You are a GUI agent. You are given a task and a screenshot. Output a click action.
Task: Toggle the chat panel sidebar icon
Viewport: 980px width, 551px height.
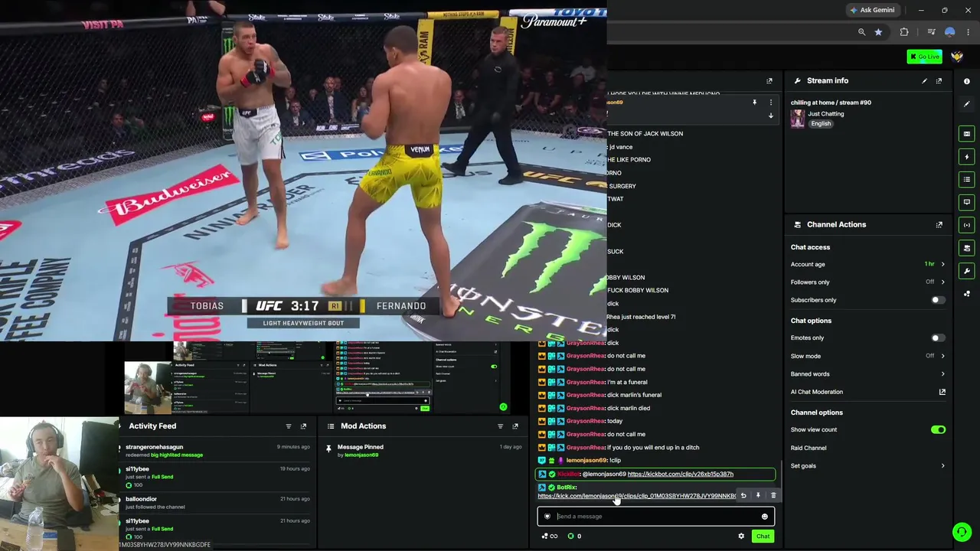967,202
